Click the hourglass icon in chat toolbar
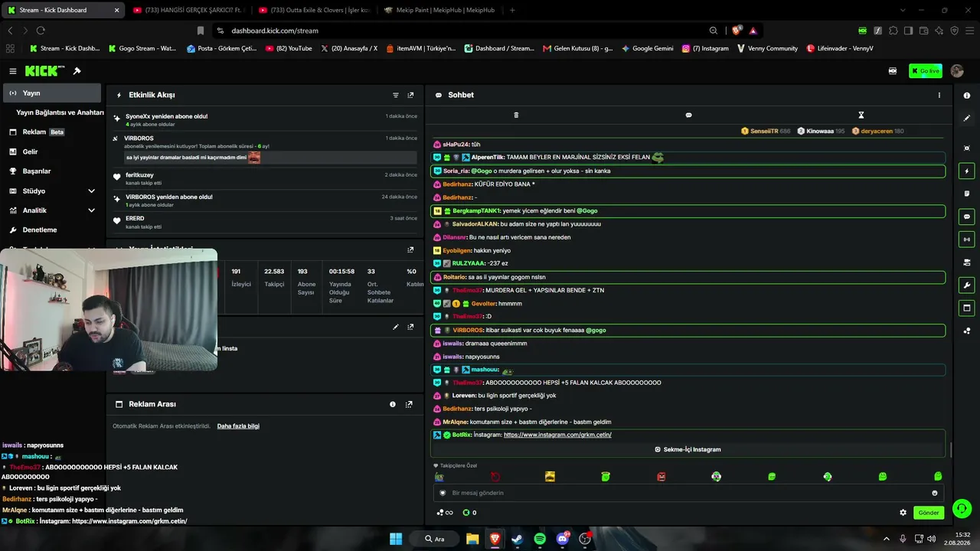The image size is (980, 551). coord(861,115)
